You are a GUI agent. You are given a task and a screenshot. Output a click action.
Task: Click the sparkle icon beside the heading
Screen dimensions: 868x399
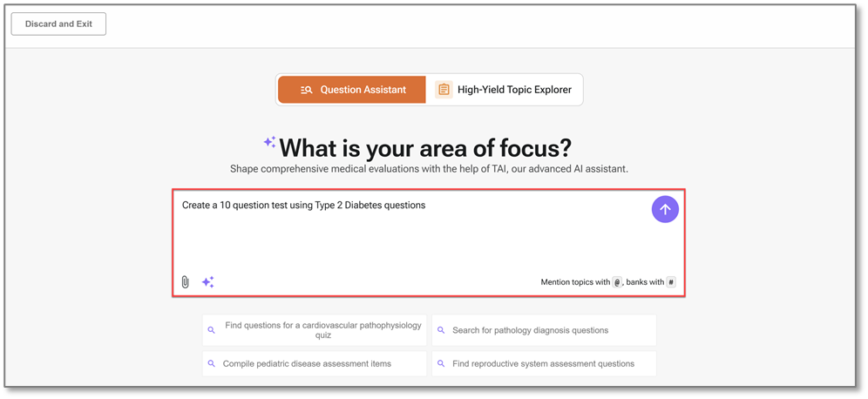[269, 142]
